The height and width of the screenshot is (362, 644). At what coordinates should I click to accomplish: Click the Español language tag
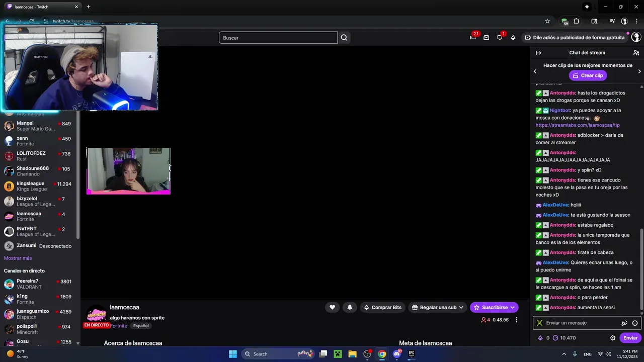pos(141,326)
